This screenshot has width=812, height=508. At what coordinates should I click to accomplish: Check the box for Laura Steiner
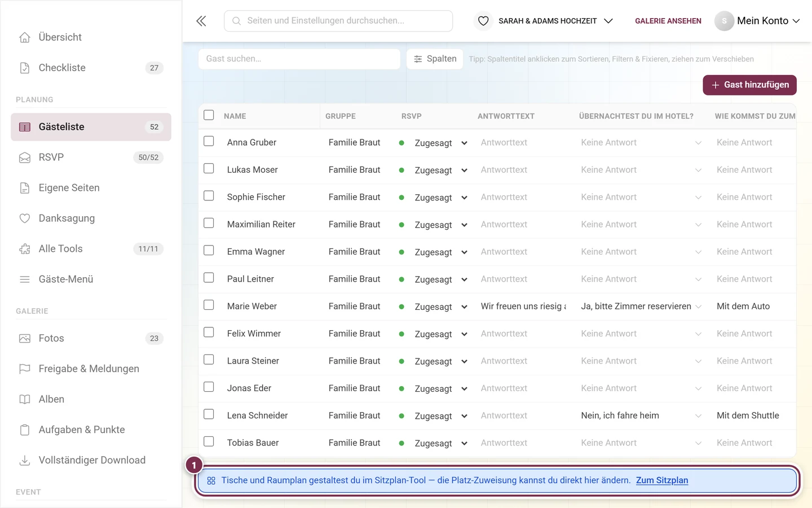pyautogui.click(x=209, y=360)
